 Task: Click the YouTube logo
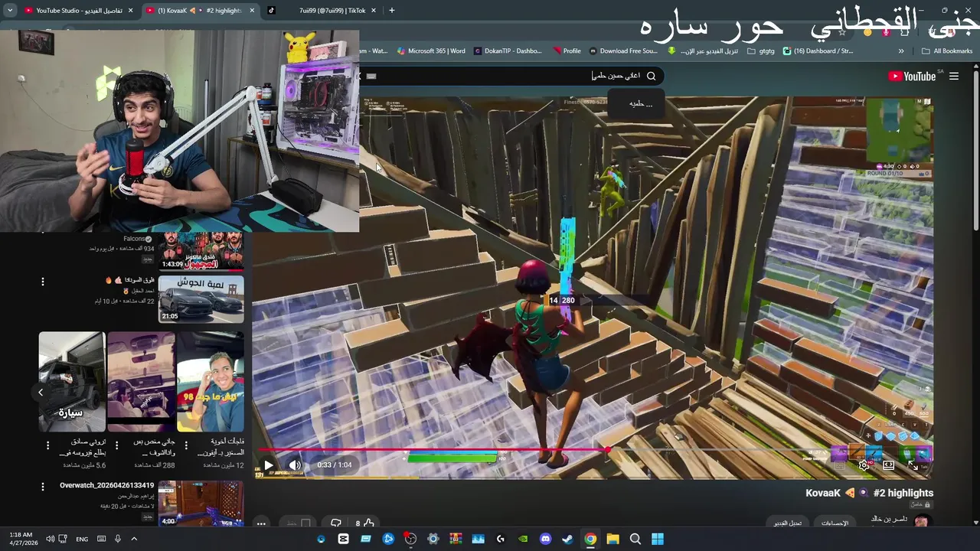(x=912, y=76)
